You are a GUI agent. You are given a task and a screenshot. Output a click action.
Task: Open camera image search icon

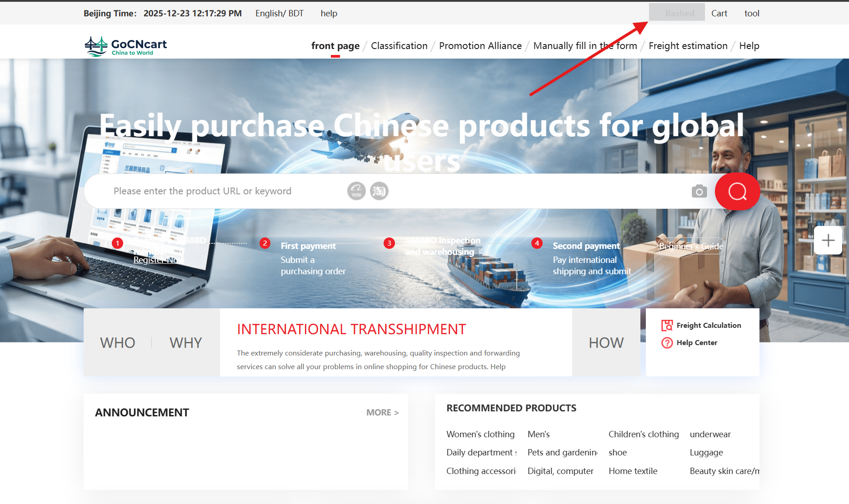point(699,191)
